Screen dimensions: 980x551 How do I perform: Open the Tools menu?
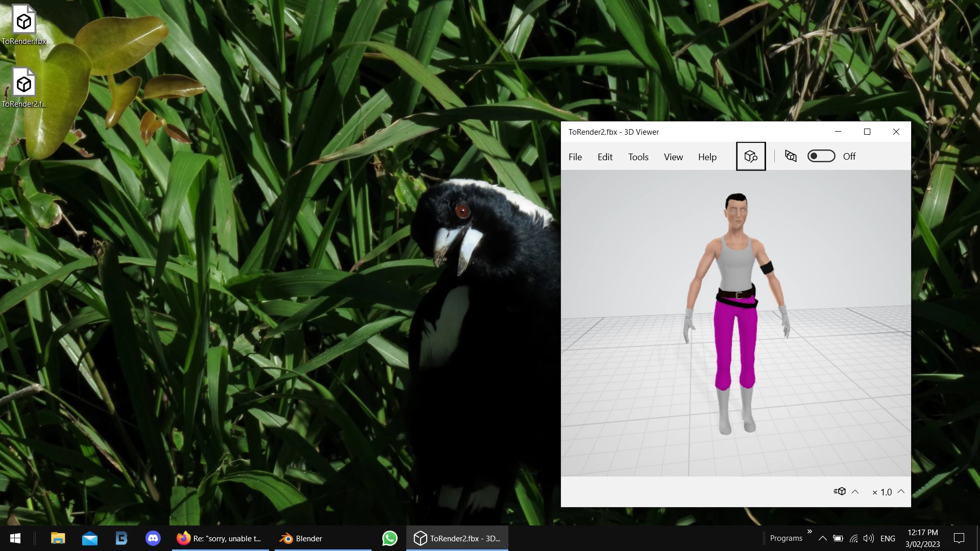click(x=638, y=157)
